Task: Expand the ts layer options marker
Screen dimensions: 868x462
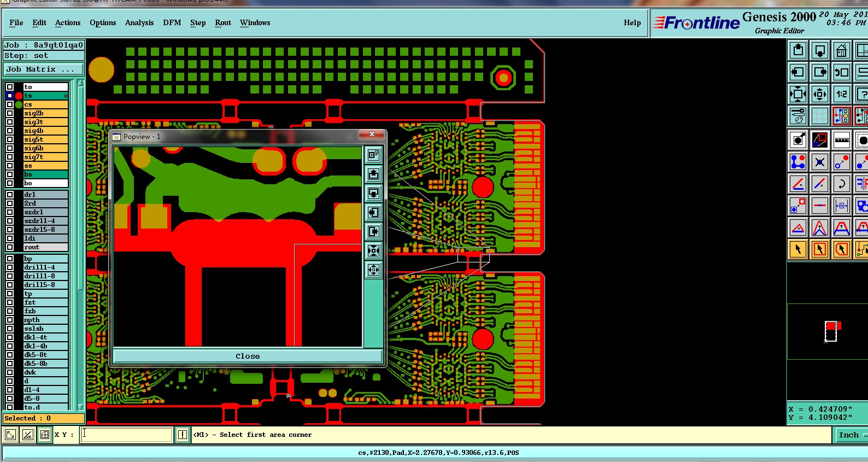Action: (66, 96)
